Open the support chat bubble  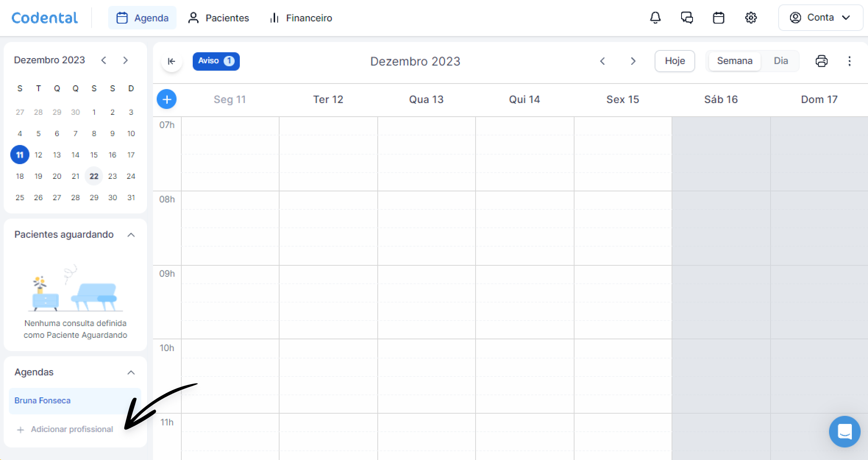click(844, 432)
